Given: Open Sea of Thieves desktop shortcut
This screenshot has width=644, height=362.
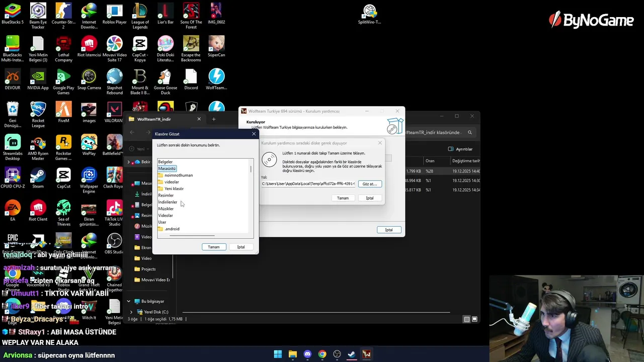Looking at the screenshot, I should [x=63, y=213].
